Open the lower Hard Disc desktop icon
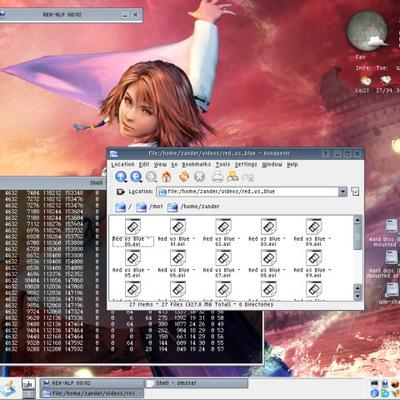 click(x=391, y=257)
